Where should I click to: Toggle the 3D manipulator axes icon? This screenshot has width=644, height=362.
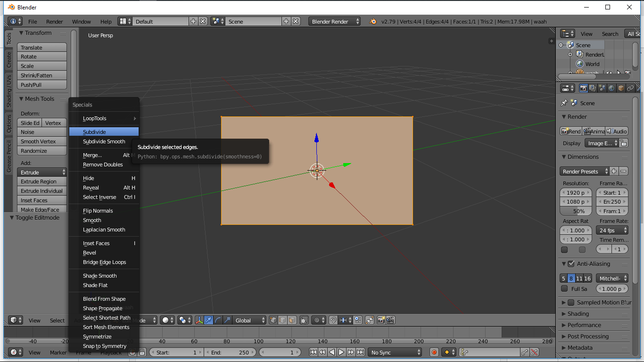(x=199, y=320)
